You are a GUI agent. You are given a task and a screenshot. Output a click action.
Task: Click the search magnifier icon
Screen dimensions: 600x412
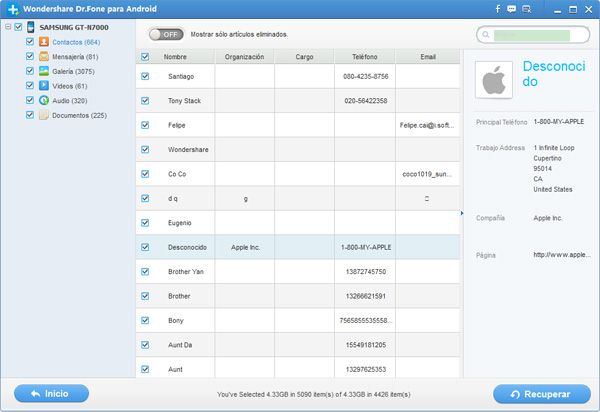pyautogui.click(x=486, y=35)
